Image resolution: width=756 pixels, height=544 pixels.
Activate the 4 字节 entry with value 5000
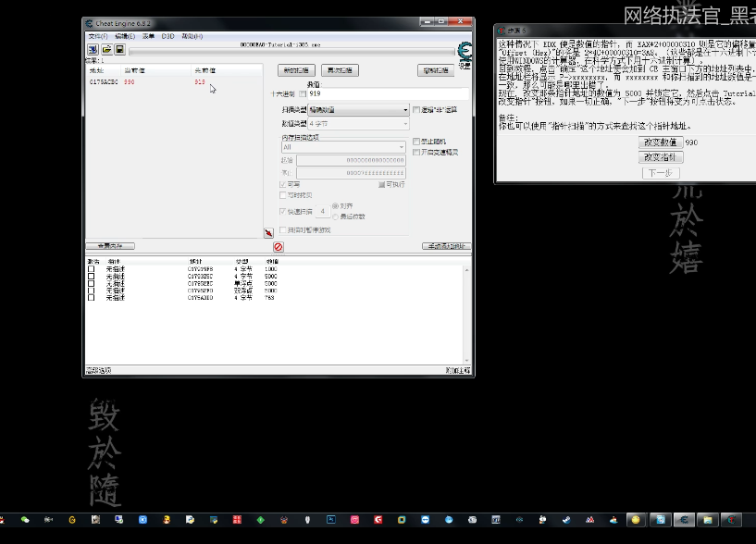[x=91, y=277]
